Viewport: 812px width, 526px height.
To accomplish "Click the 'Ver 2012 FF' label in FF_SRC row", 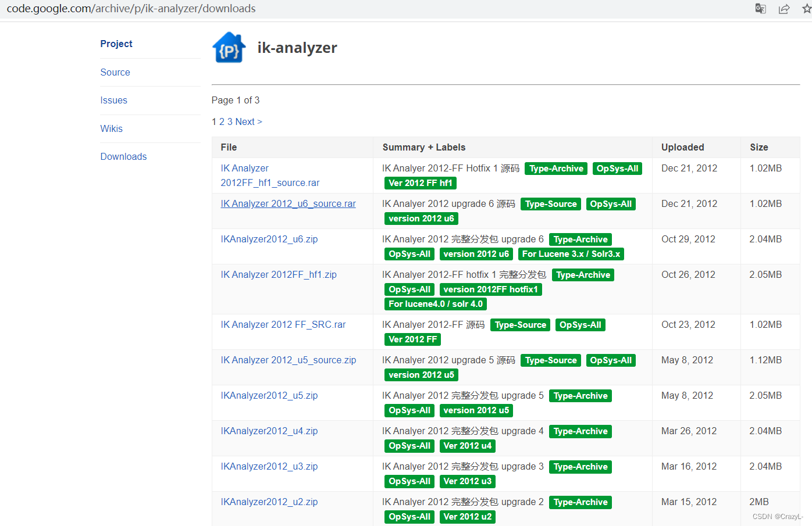I will [413, 339].
